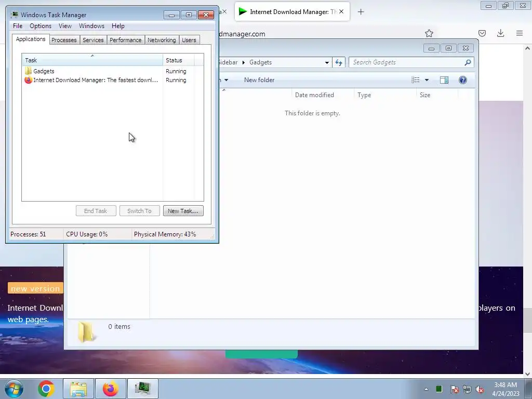The width and height of the screenshot is (532, 399).
Task: Click the New folder button in Explorer
Action: click(259, 80)
